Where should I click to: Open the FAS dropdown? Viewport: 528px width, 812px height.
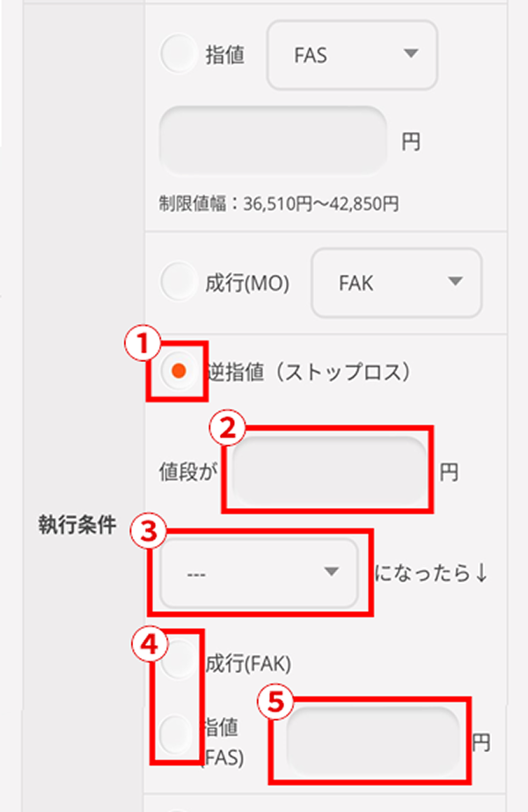(x=352, y=55)
